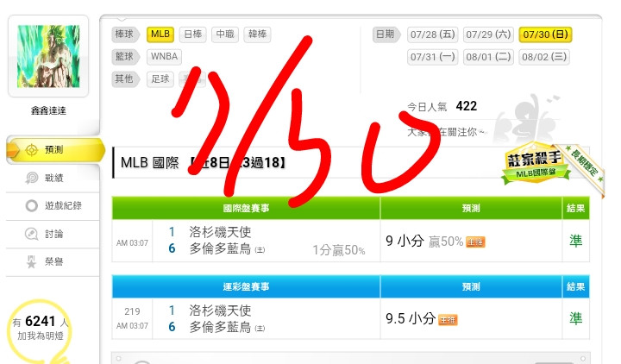Select the 足球 category filter

[x=160, y=78]
